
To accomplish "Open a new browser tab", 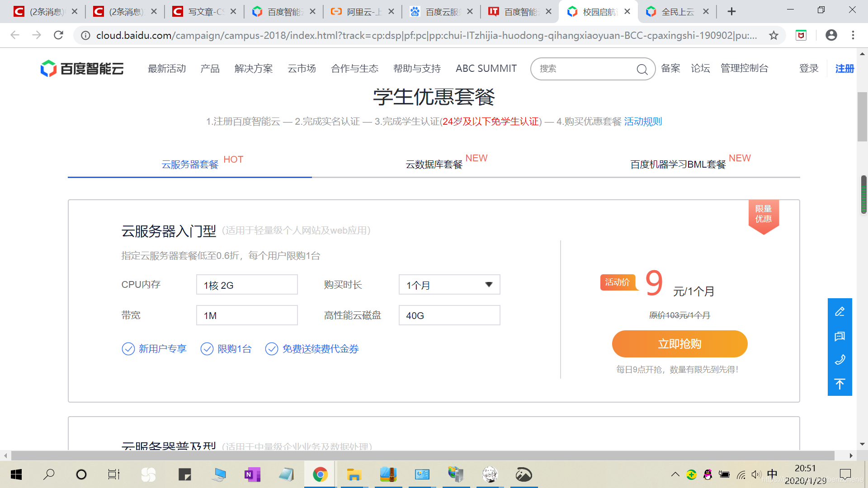I will point(731,12).
